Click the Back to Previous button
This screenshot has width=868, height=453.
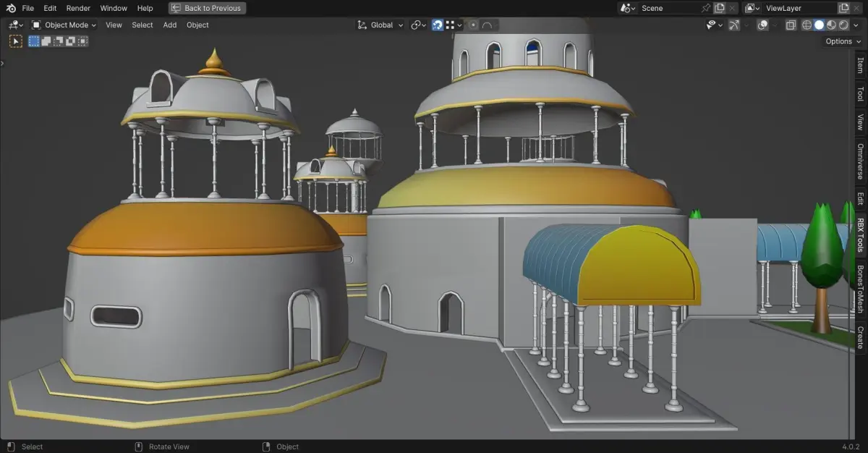207,8
